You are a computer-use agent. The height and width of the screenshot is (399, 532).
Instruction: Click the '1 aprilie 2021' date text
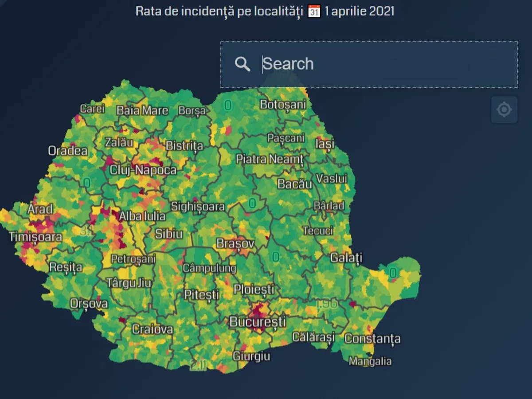pyautogui.click(x=359, y=11)
